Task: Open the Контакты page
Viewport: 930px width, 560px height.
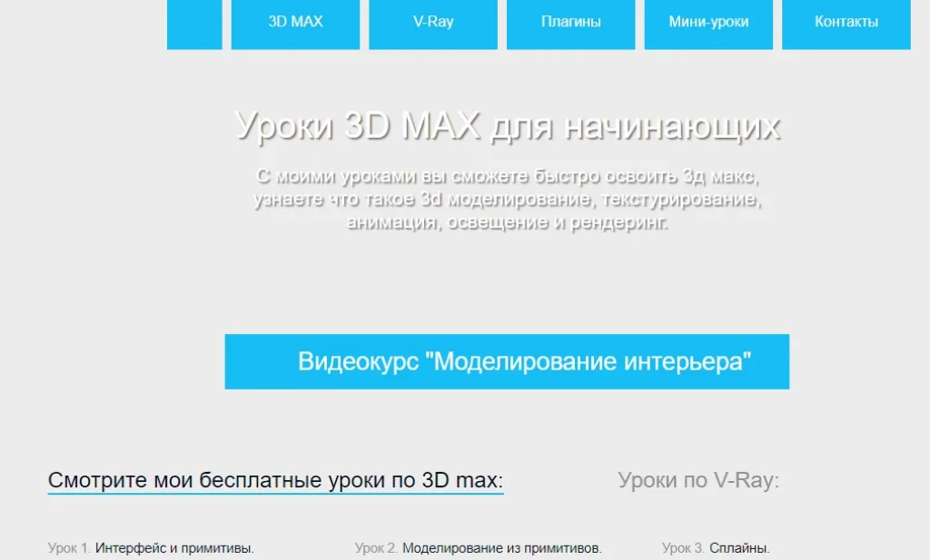Action: pyautogui.click(x=846, y=23)
